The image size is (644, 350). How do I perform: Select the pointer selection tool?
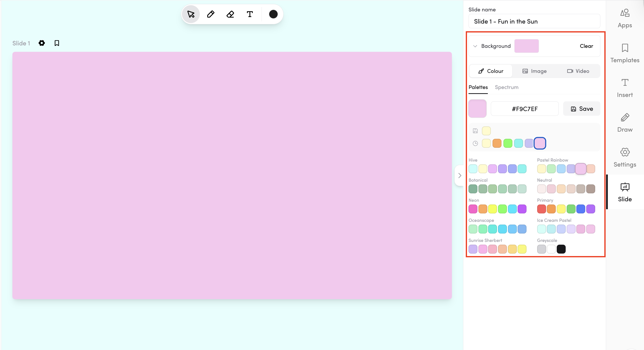[x=191, y=14]
